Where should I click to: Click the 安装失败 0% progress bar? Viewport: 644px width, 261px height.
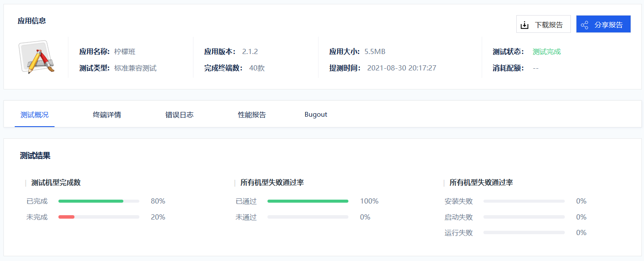(524, 201)
